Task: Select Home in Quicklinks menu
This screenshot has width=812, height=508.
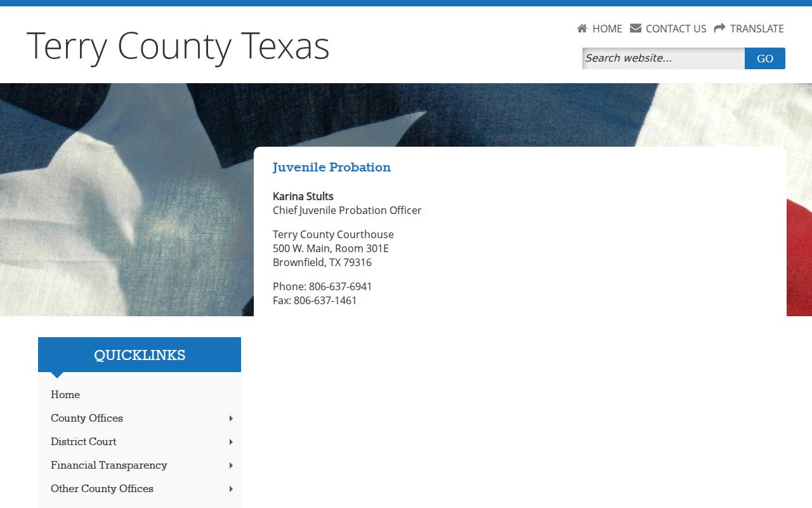Action: pyautogui.click(x=65, y=395)
